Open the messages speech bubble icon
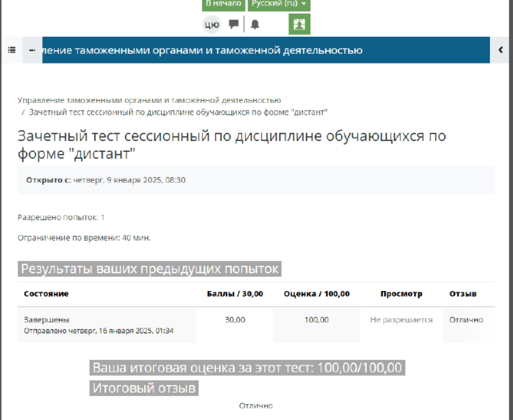This screenshot has height=420, width=513. coord(233,24)
